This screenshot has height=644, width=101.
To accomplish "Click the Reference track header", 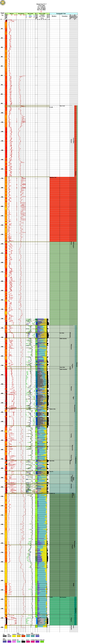I will click(12, 13).
